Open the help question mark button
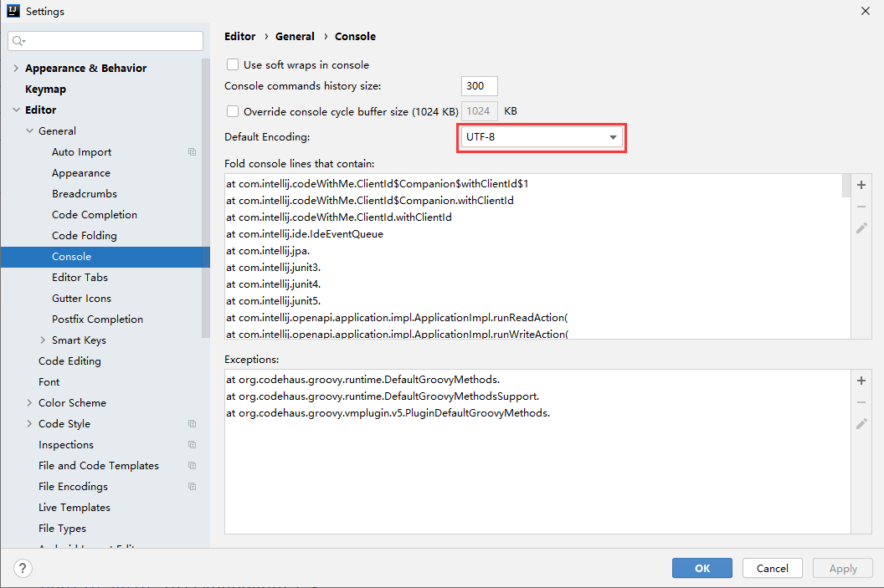 point(23,568)
